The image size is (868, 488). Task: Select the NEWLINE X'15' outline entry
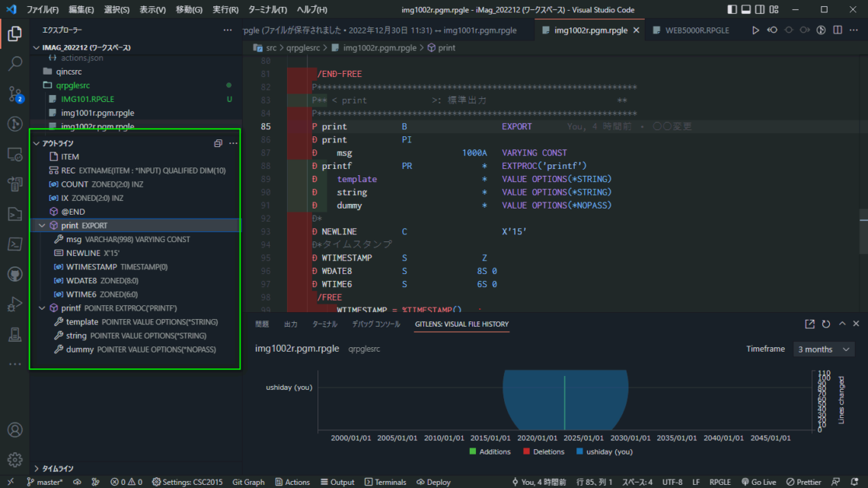tap(84, 253)
